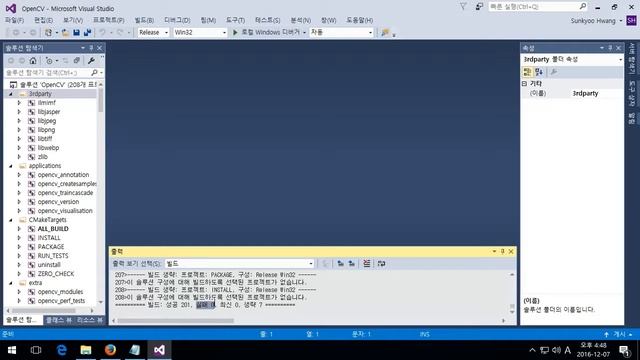Click the search magnifier in Solution Explorer
640x360 pixels.
(94, 73)
